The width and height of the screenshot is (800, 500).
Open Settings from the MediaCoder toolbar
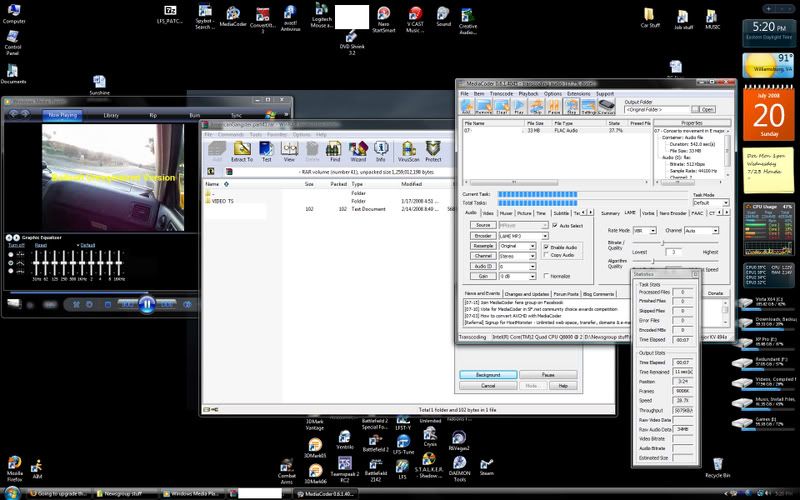pyautogui.click(x=588, y=106)
